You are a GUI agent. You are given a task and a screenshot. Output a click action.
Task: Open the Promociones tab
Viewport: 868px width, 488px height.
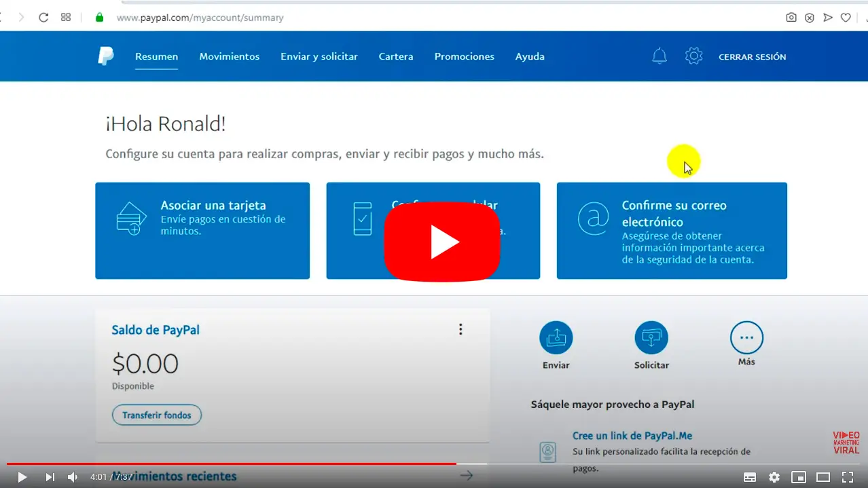[465, 56]
